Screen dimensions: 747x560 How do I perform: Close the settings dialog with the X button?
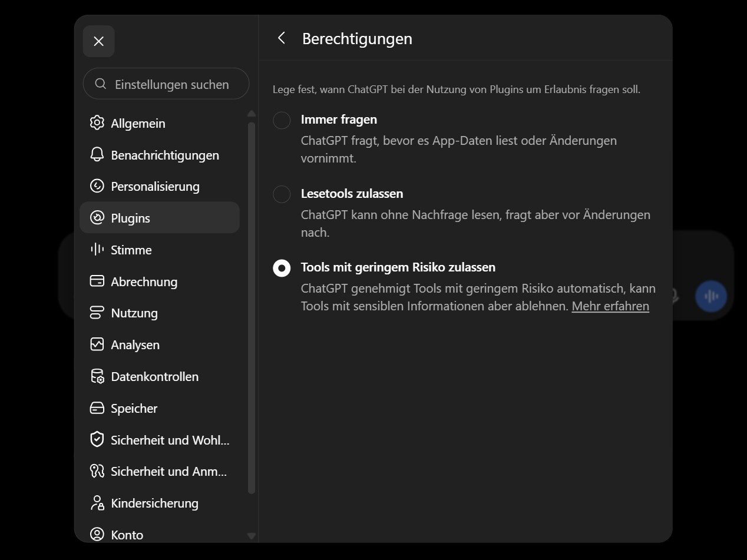[98, 41]
